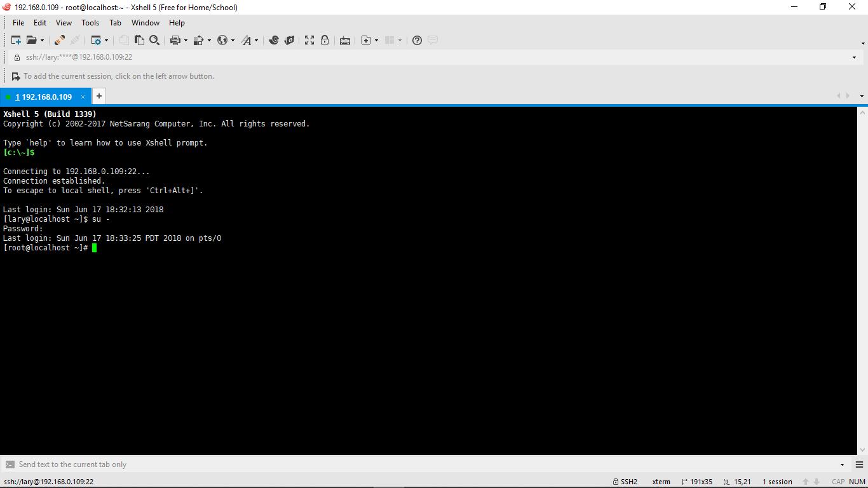Click the file transfer icon

(x=198, y=40)
